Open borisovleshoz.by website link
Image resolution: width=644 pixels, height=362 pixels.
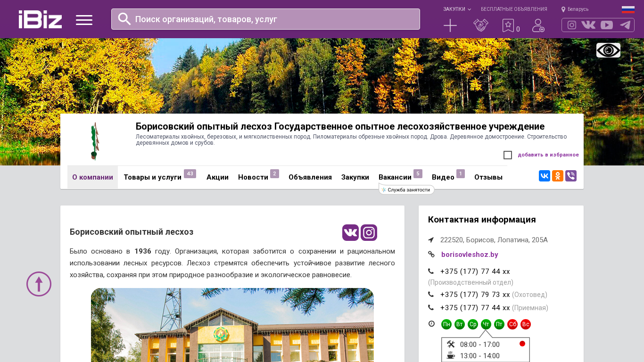[470, 255]
